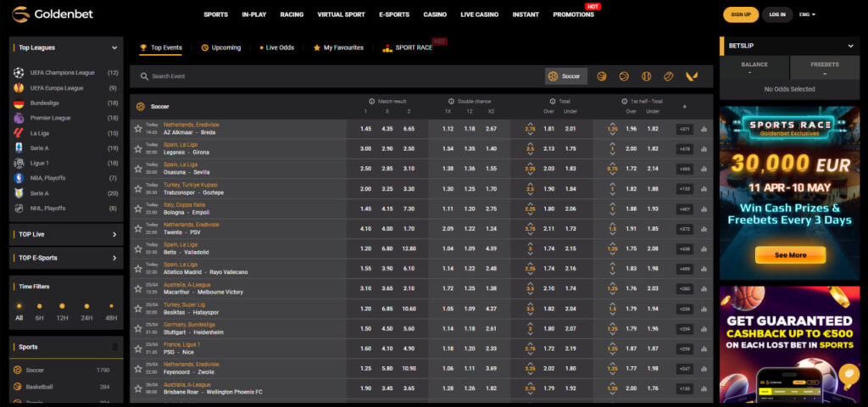Open statistics for AZ Alkmaar - Breda
This screenshot has height=407, width=868.
[x=704, y=129]
